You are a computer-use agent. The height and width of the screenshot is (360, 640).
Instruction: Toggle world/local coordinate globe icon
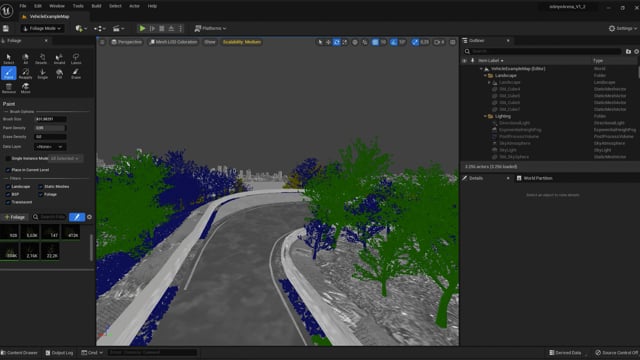click(355, 42)
